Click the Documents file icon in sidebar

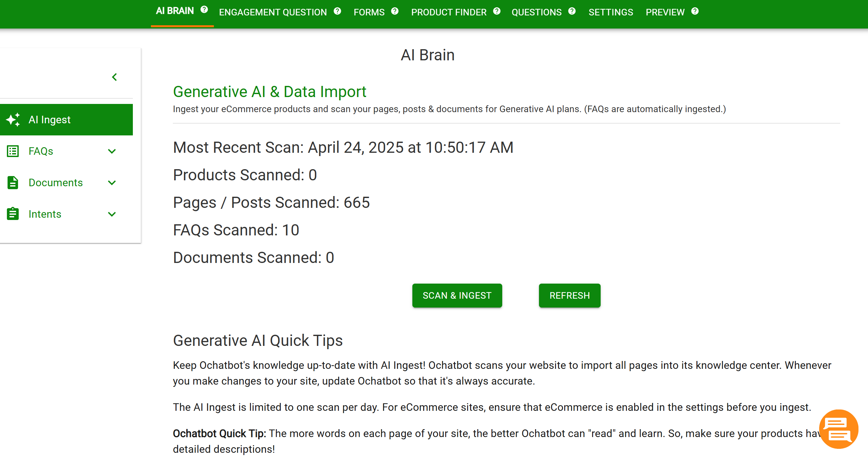(13, 183)
